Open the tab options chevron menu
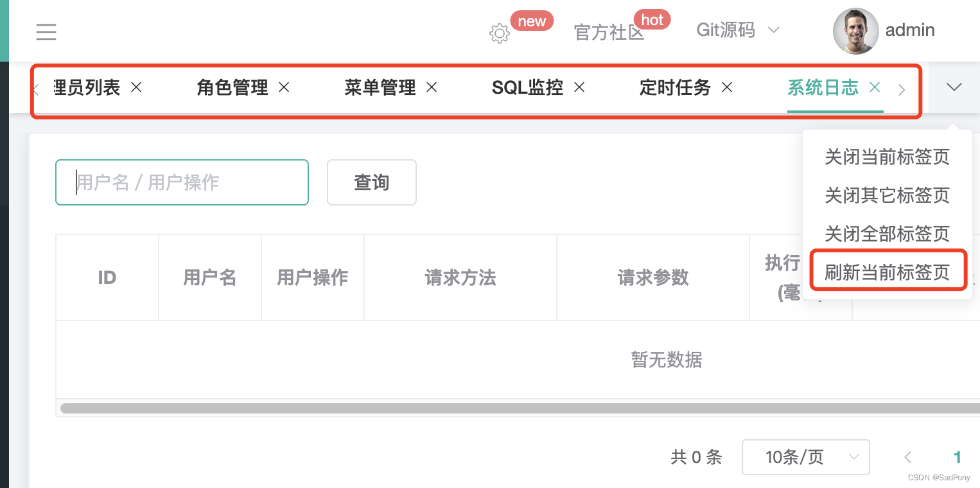Screen dimensions: 980x488 [955, 87]
